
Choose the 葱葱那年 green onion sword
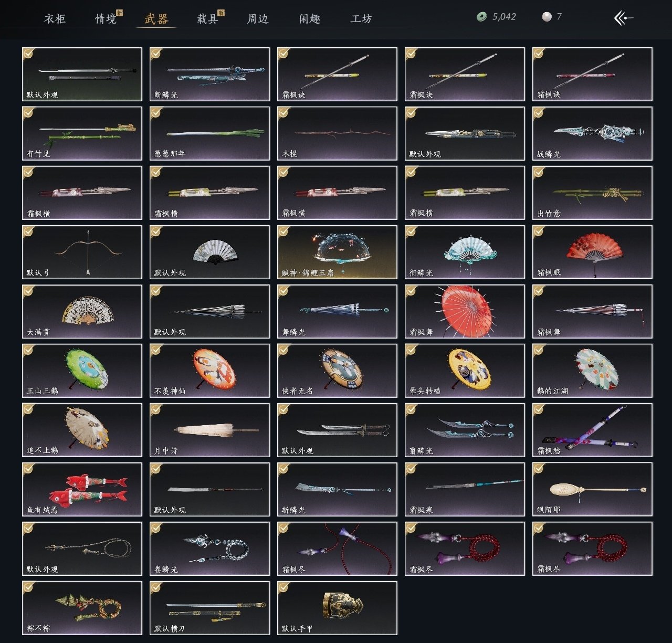click(x=209, y=133)
